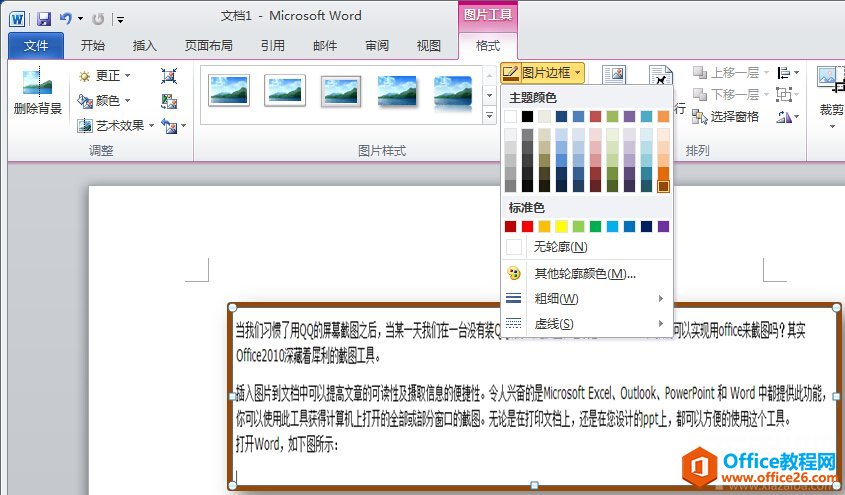The width and height of the screenshot is (845, 495).
Task: Click the Change Picture icon
Action: coord(169,101)
